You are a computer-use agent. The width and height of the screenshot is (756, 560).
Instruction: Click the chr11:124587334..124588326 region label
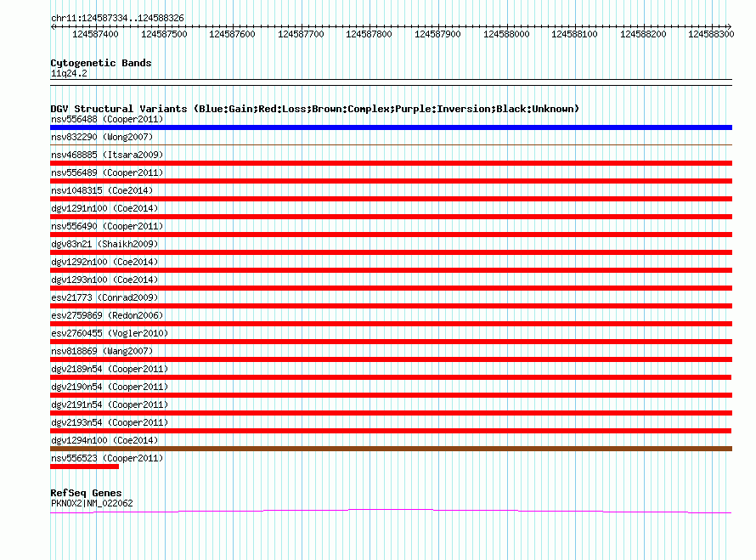(x=117, y=18)
